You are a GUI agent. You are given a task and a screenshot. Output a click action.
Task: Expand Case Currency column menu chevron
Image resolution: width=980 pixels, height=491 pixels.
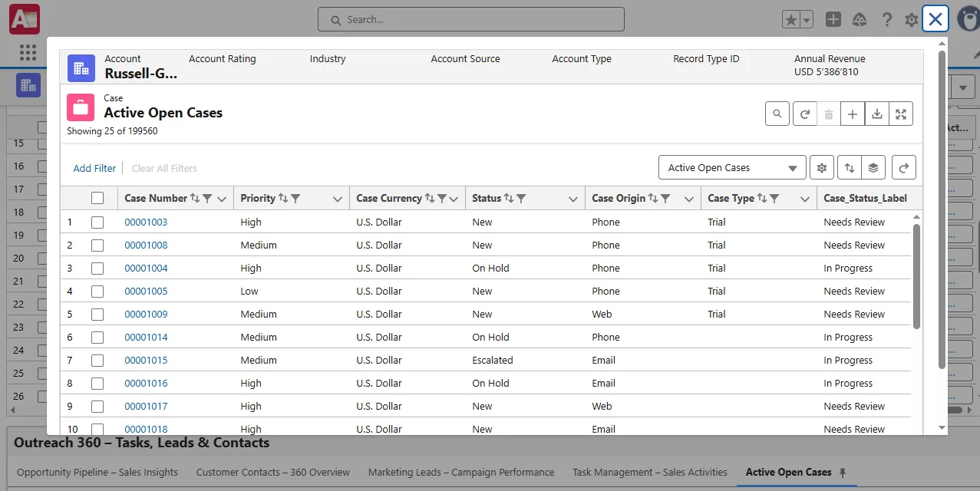tap(454, 199)
